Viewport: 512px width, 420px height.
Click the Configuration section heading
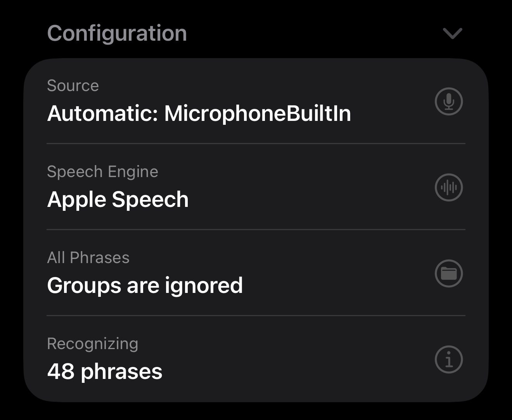(x=117, y=33)
